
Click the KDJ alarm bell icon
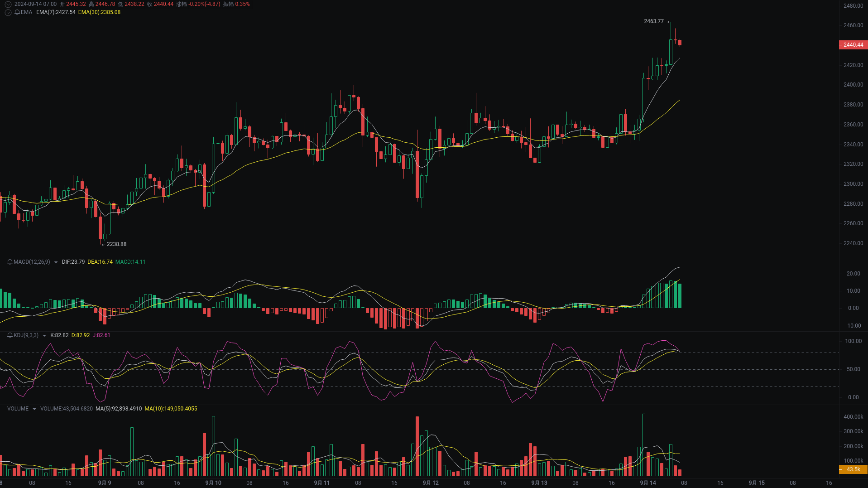(10, 335)
